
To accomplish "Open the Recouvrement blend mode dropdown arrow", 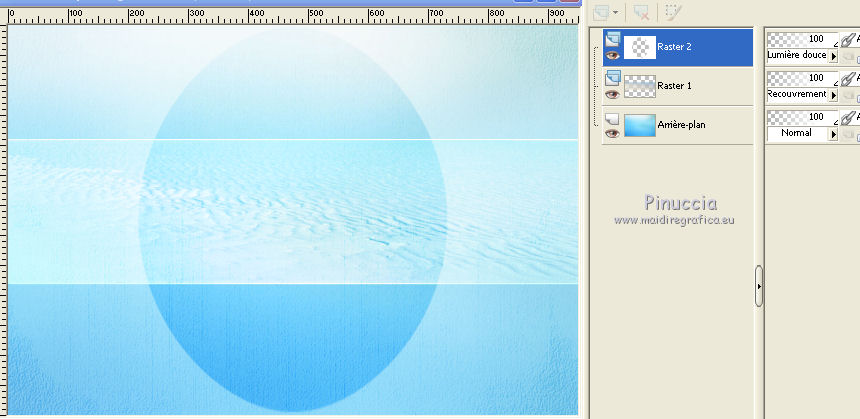I will tap(833, 95).
